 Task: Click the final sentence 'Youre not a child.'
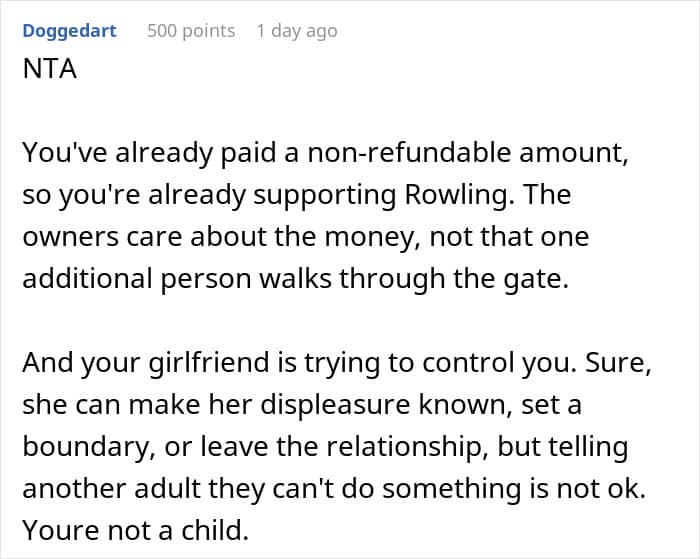[136, 531]
